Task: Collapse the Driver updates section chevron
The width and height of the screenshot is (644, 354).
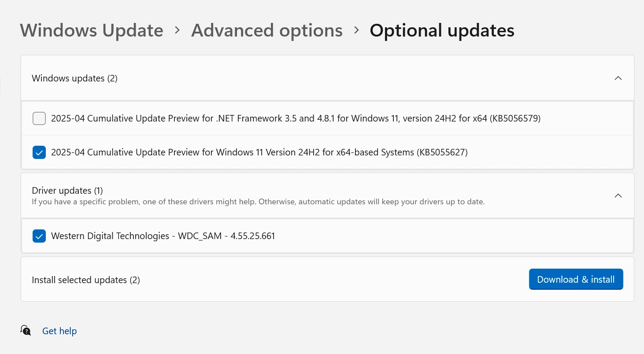Action: (618, 195)
